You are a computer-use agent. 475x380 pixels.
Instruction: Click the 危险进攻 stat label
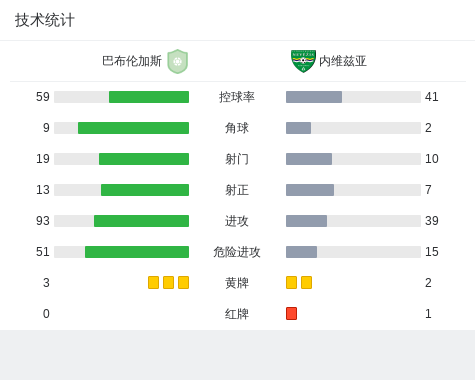coord(237,252)
